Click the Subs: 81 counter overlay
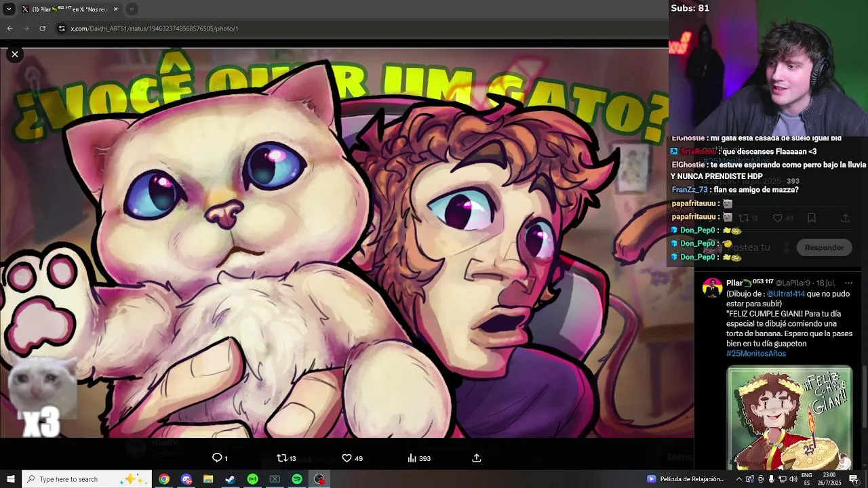Viewport: 868px width, 488px height. [x=690, y=8]
